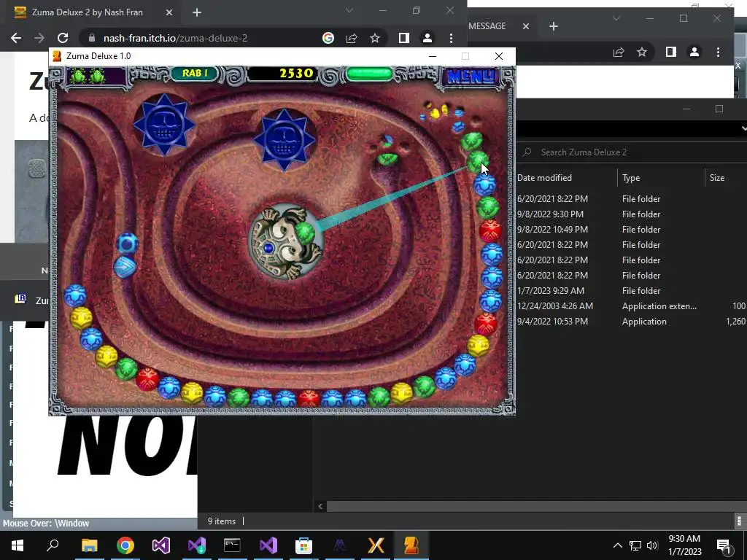This screenshot has width=747, height=560.
Task: Share the itch.io page from address bar
Action: tap(352, 38)
